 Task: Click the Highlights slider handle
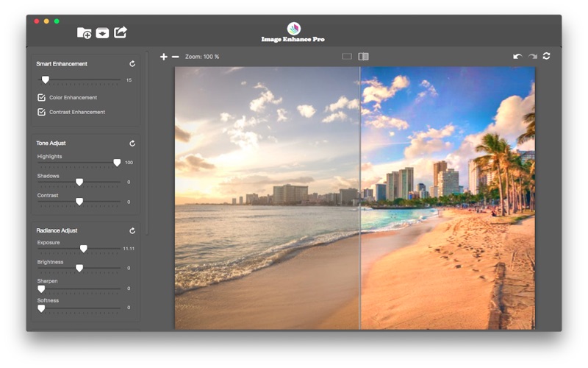coord(117,163)
